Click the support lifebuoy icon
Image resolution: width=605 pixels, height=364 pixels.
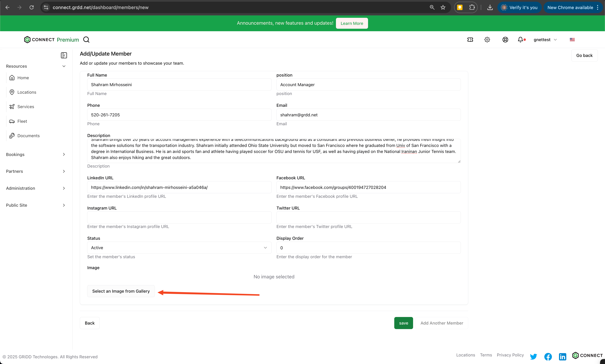505,39
